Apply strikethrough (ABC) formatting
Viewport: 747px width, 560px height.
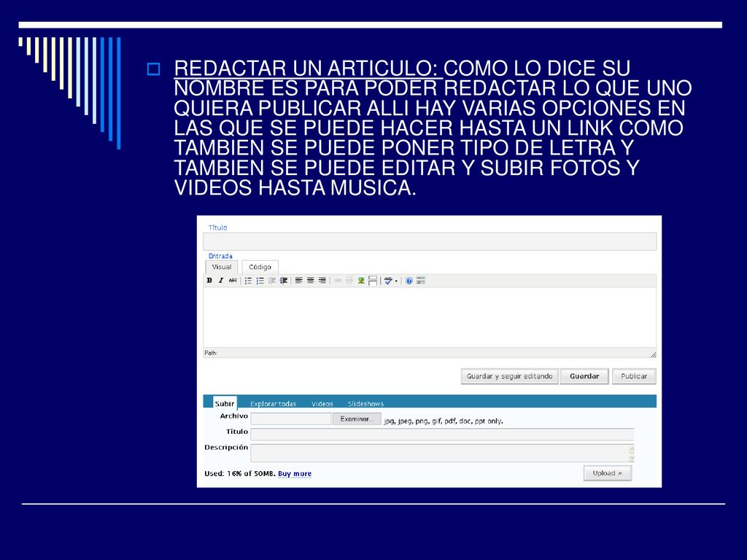(x=233, y=281)
